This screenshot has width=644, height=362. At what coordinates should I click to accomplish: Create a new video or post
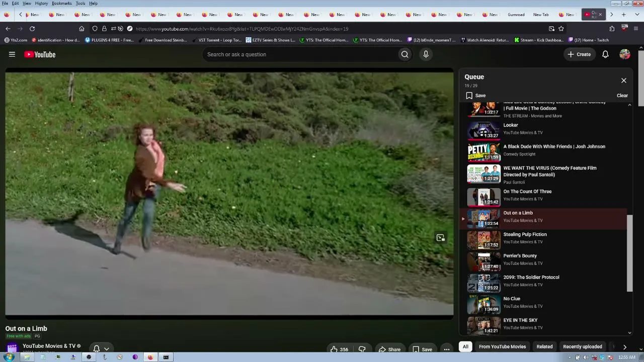pos(579,54)
